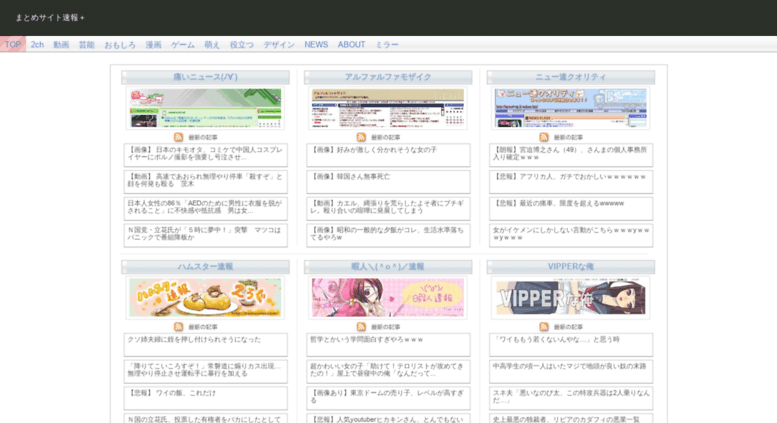
Task: Open the 萌え category tab
Action: coord(212,45)
